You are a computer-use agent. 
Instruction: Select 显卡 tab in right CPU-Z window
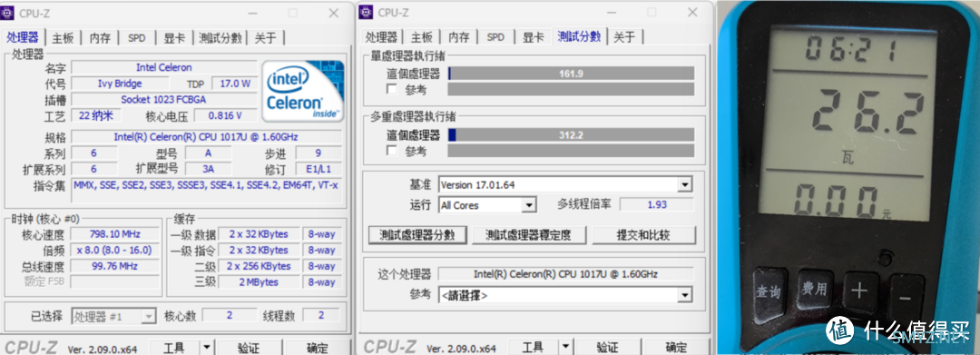tap(534, 37)
